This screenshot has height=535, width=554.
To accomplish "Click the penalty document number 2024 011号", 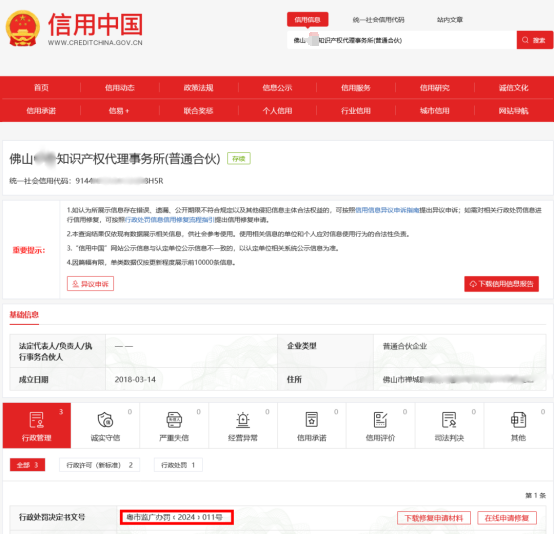I will [x=176, y=517].
